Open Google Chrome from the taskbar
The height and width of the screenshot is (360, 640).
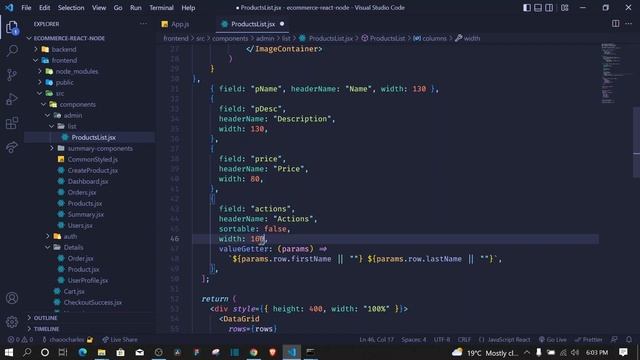(253, 352)
